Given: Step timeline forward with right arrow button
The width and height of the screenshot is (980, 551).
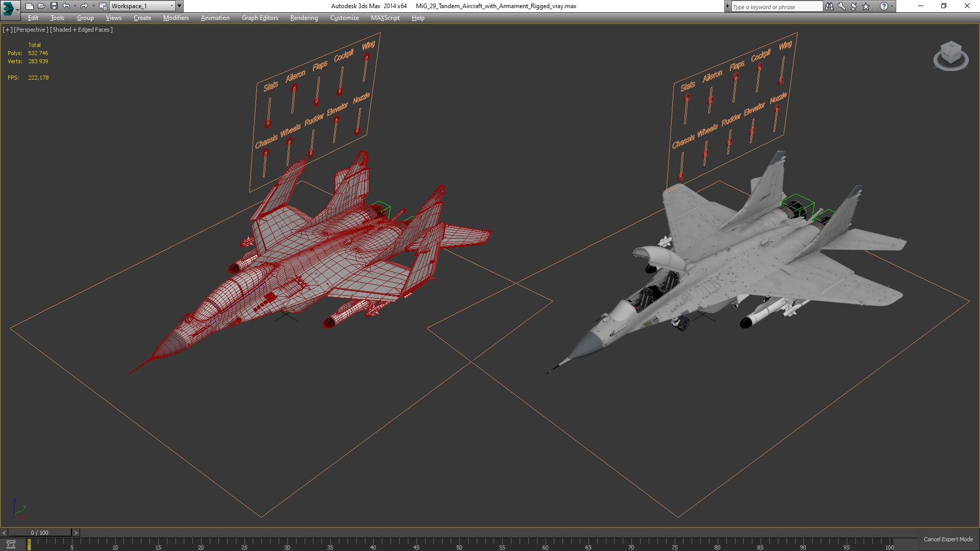Looking at the screenshot, I should point(76,533).
